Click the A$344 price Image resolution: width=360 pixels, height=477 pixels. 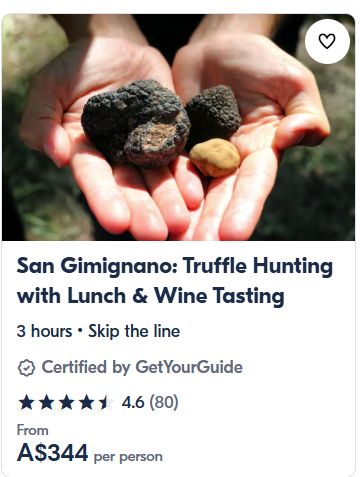click(52, 453)
